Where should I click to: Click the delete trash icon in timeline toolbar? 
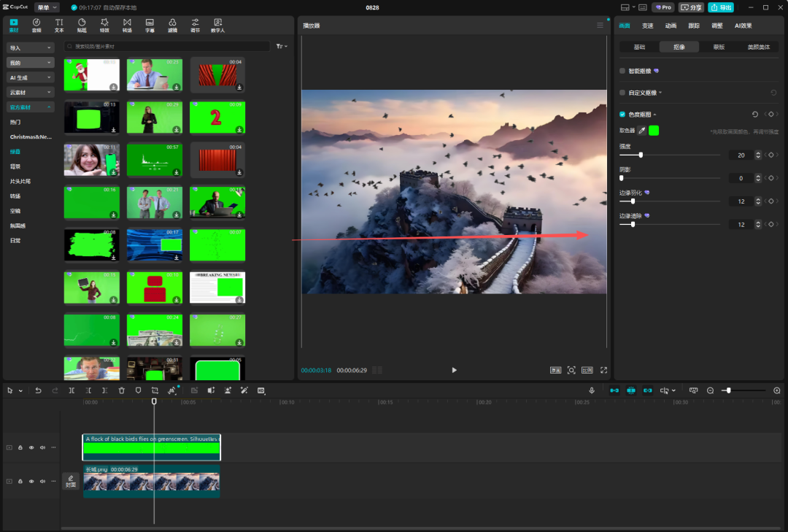(122, 391)
